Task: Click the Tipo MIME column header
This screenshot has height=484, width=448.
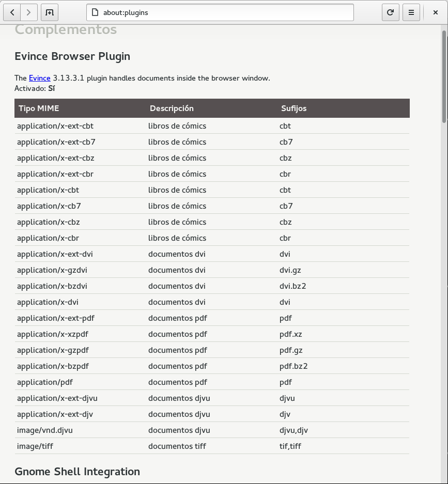Action: 39,108
